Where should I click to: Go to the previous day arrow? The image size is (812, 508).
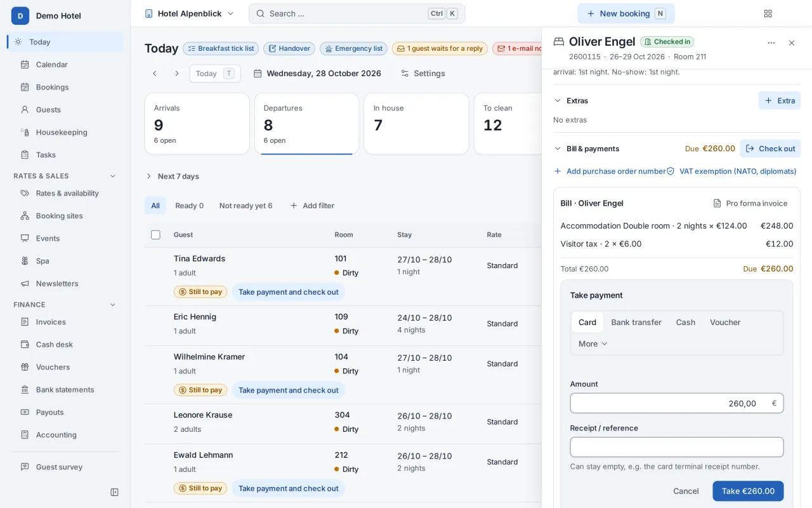(x=154, y=74)
